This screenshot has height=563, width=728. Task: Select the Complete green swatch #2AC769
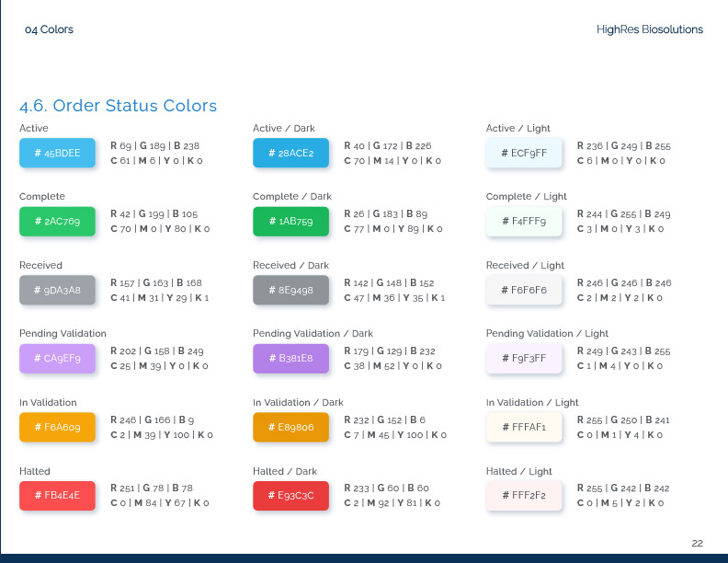pyautogui.click(x=57, y=222)
